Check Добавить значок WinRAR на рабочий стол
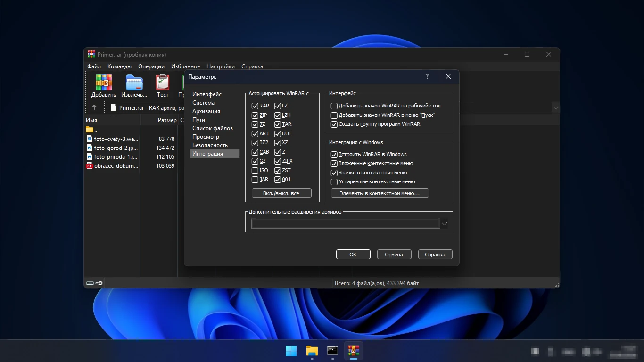644x362 pixels. (334, 106)
